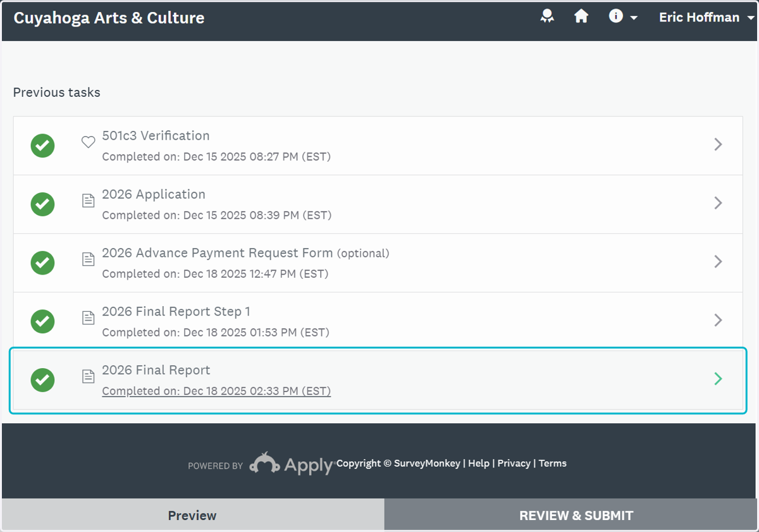Click document icon beside Advance Payment Request Form
The height and width of the screenshot is (532, 759).
[x=89, y=259]
